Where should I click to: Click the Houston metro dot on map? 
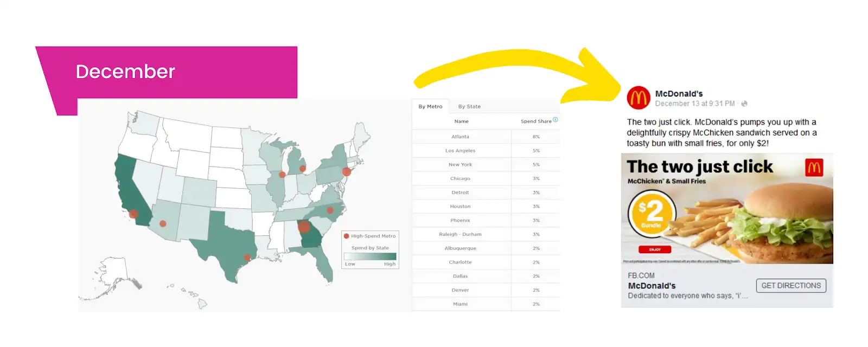(x=247, y=258)
